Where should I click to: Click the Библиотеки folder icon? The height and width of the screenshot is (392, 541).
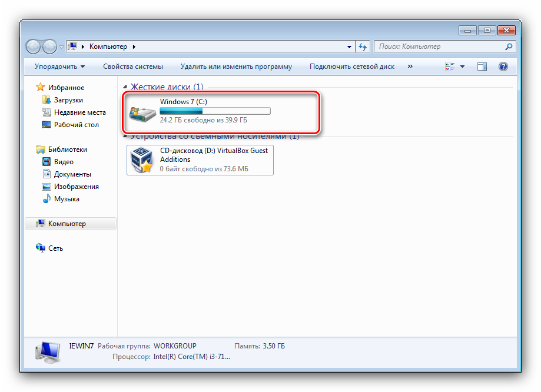pyautogui.click(x=41, y=150)
